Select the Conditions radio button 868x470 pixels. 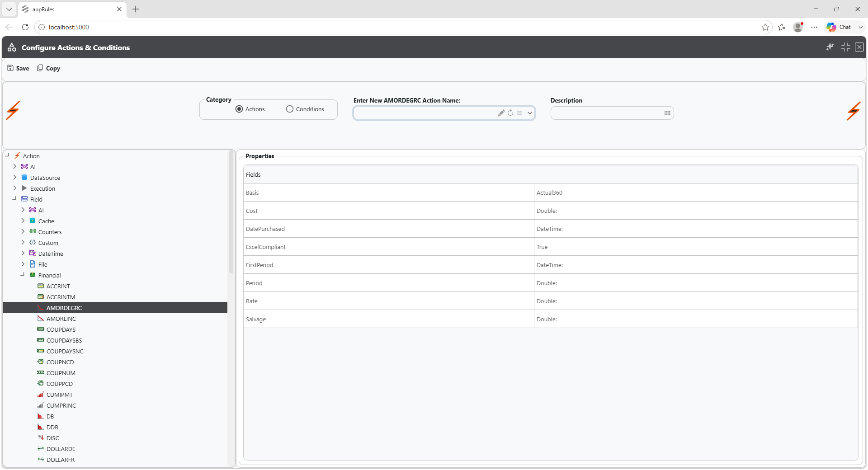(x=290, y=109)
